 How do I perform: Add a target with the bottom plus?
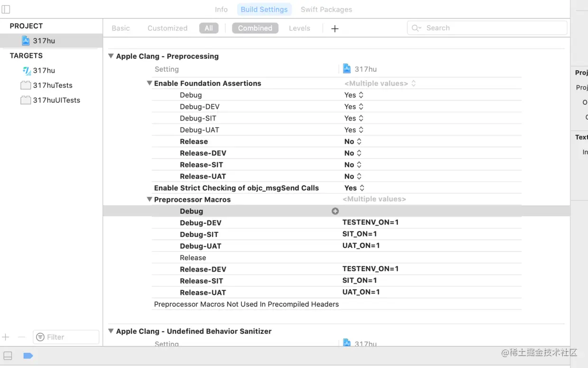(6, 337)
